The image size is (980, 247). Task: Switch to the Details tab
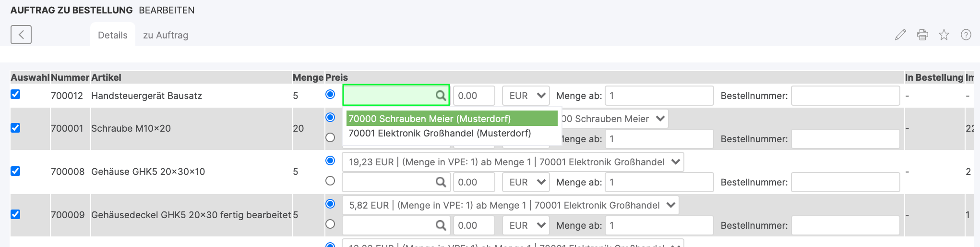click(x=112, y=35)
